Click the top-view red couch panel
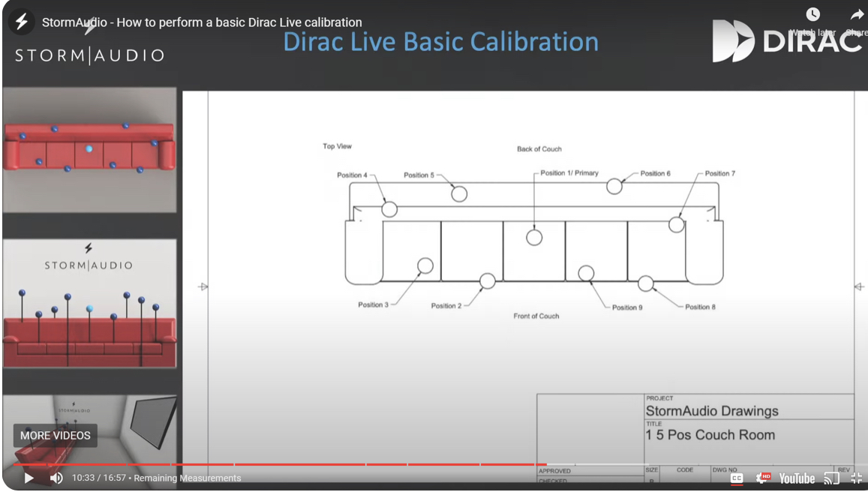The image size is (868, 495). 89,149
